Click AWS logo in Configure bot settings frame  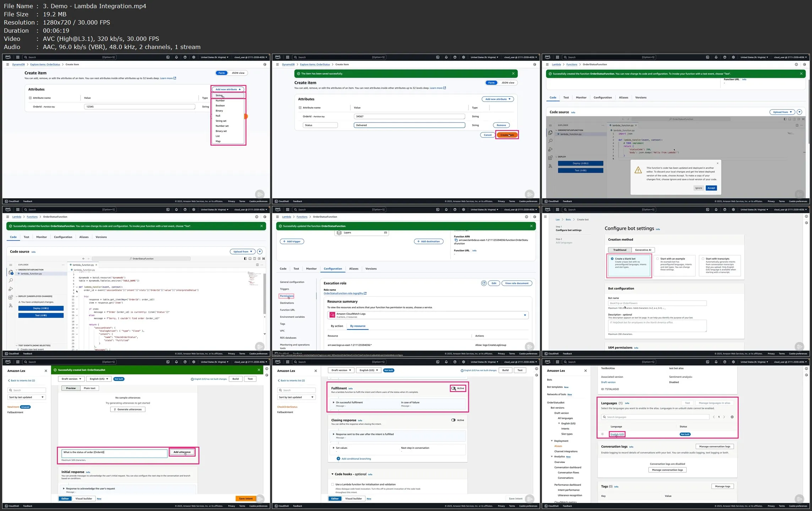[x=547, y=210]
